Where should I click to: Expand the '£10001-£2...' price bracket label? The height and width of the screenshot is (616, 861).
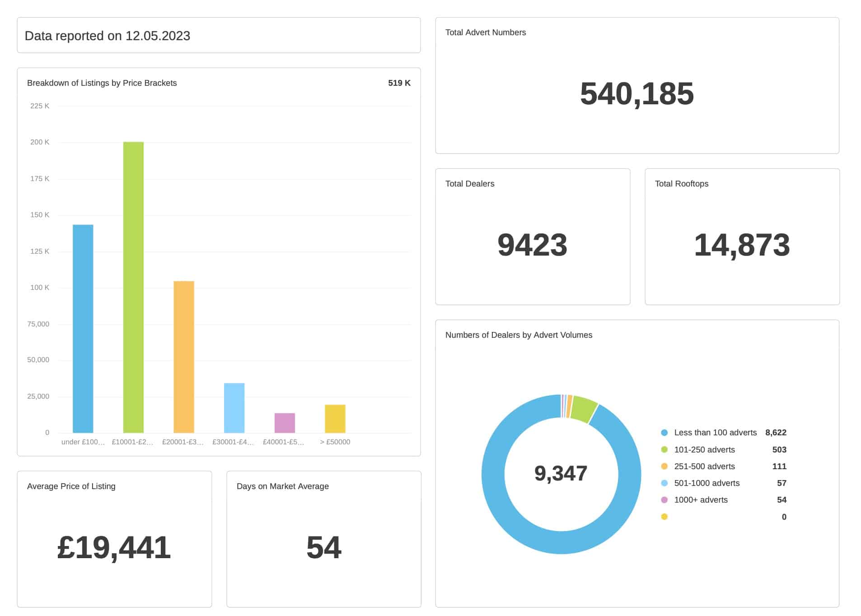[x=133, y=442]
